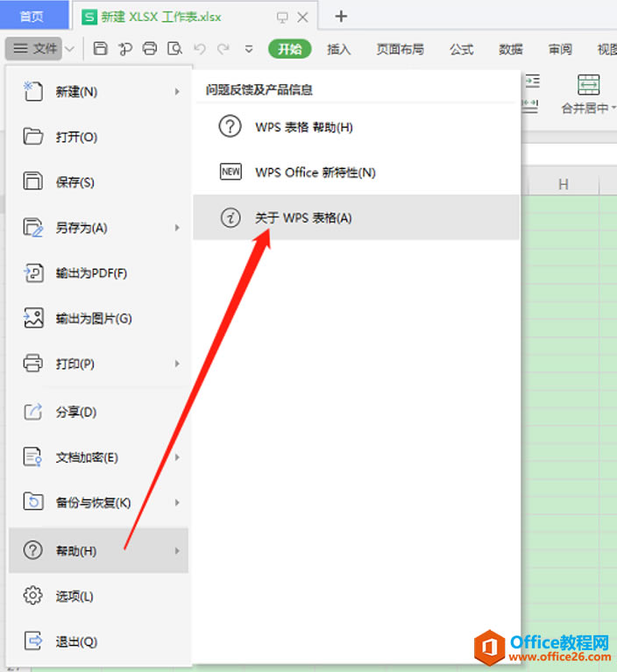
Task: Choose 退出(Q) to exit WPS
Action: tap(99, 641)
